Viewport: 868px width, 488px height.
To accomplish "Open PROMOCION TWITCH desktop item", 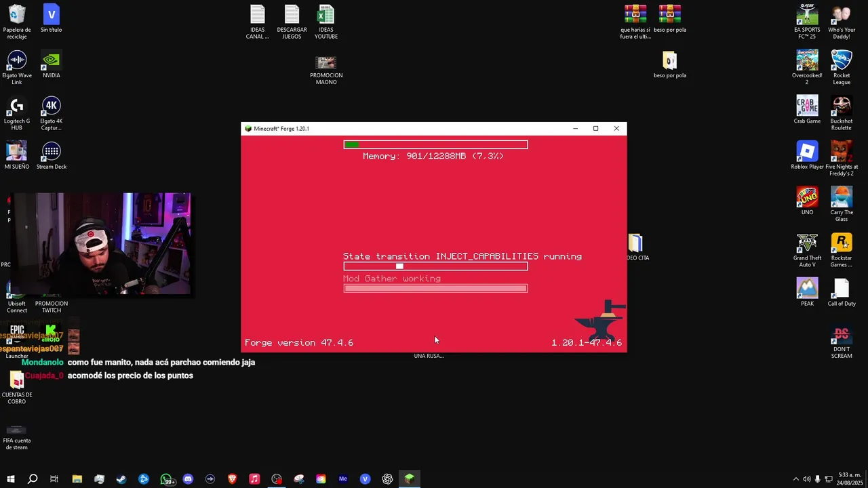I will click(x=52, y=302).
